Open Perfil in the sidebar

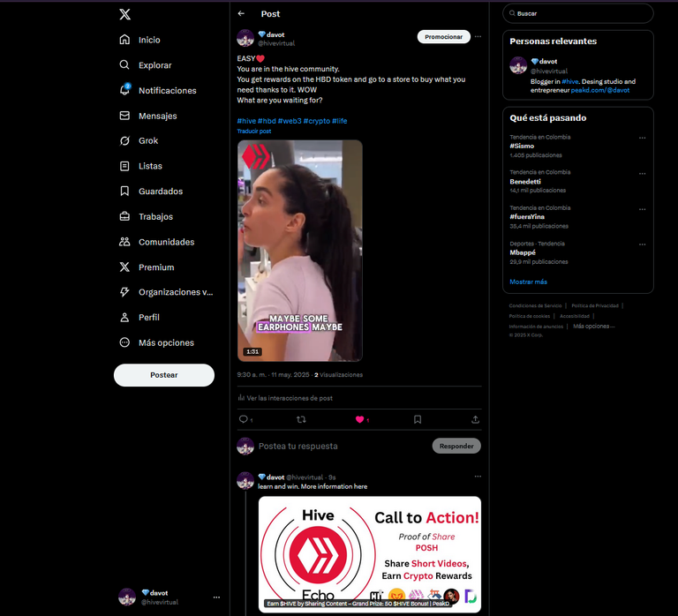coord(139,318)
